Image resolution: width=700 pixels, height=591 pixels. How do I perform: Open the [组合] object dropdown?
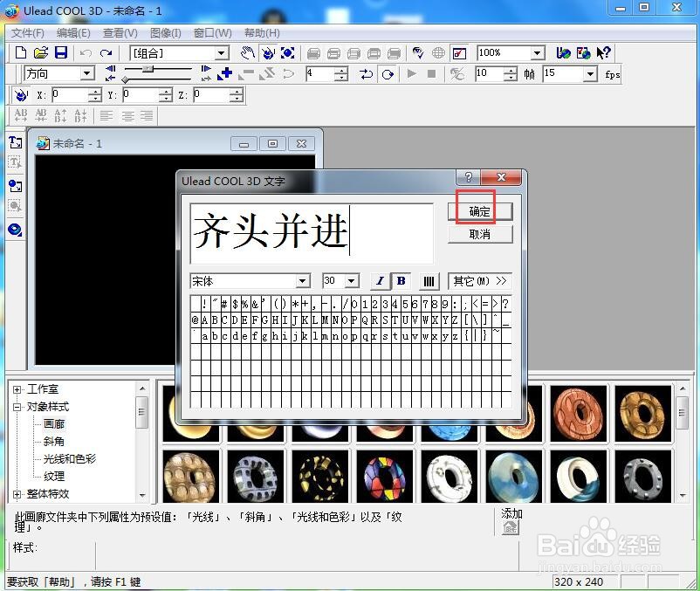click(221, 53)
